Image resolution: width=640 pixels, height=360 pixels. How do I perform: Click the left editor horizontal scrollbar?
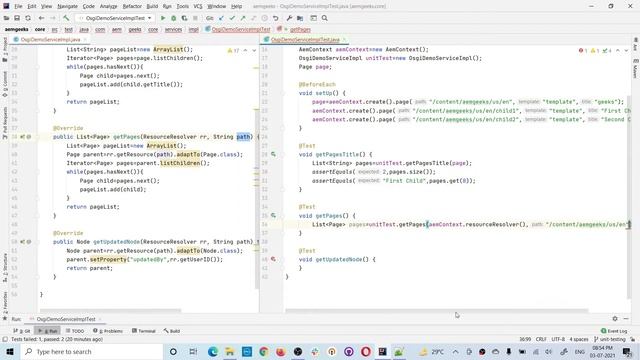pos(110,311)
